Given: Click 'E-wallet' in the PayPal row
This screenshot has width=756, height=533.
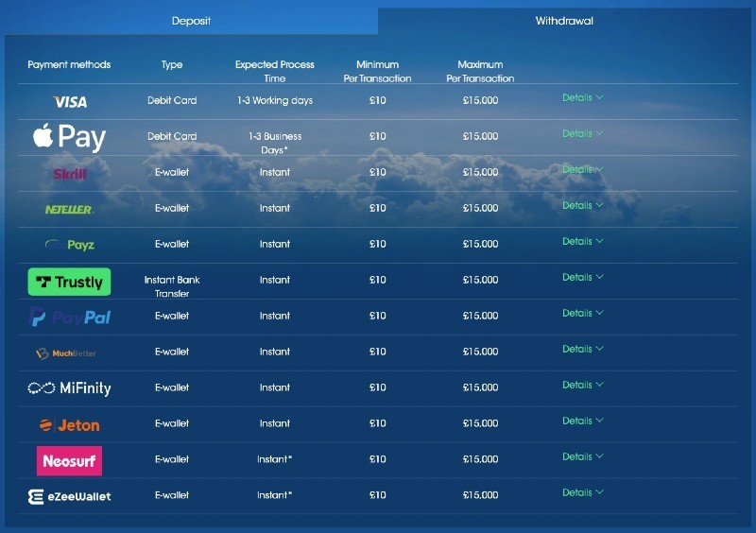Looking at the screenshot, I should (x=172, y=316).
